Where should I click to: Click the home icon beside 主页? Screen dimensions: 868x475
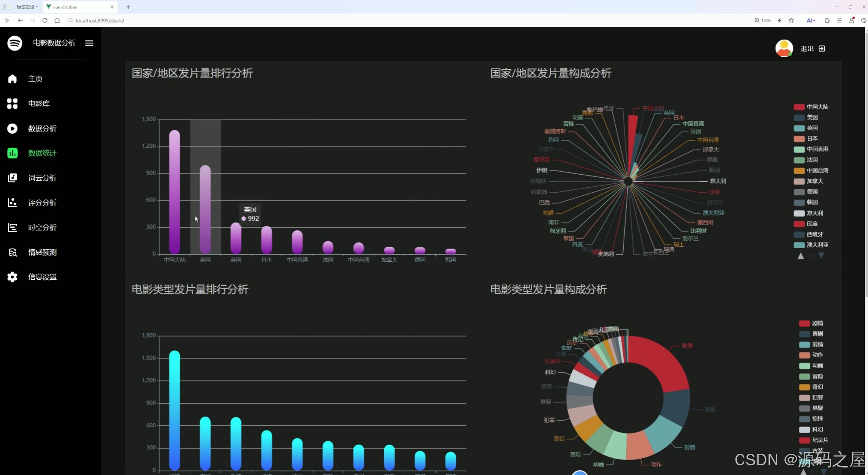pyautogui.click(x=12, y=79)
